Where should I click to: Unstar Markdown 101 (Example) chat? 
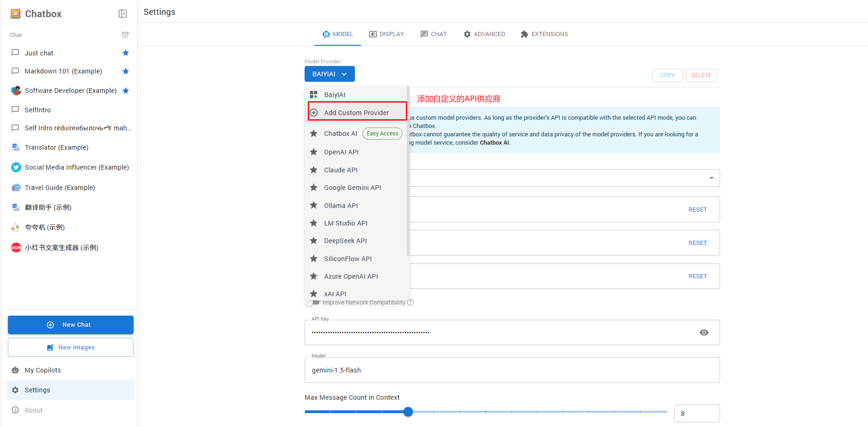click(126, 71)
